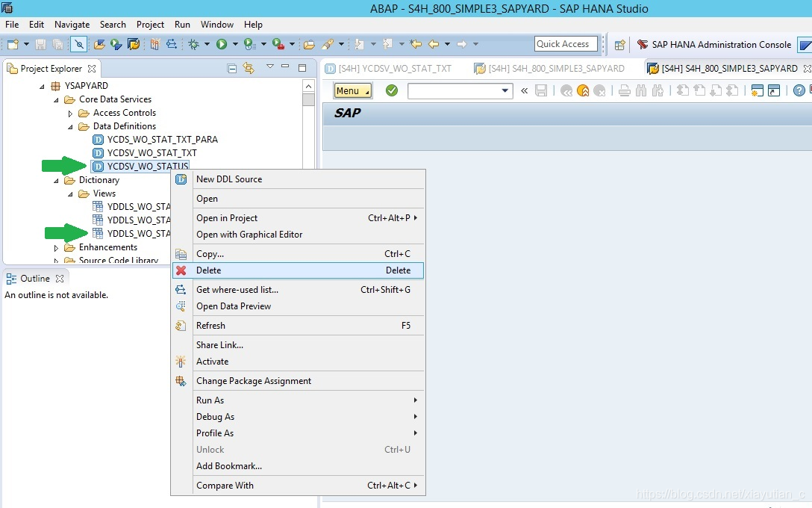Screen dimensions: 812x508
Task: Collapse the YSAPYARD package node
Action: (x=42, y=86)
